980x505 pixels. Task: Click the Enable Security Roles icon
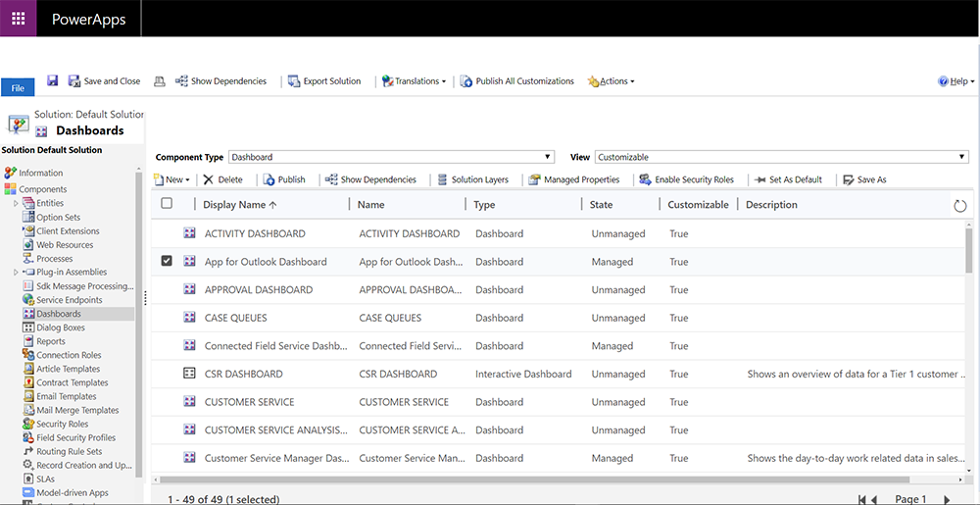(645, 179)
